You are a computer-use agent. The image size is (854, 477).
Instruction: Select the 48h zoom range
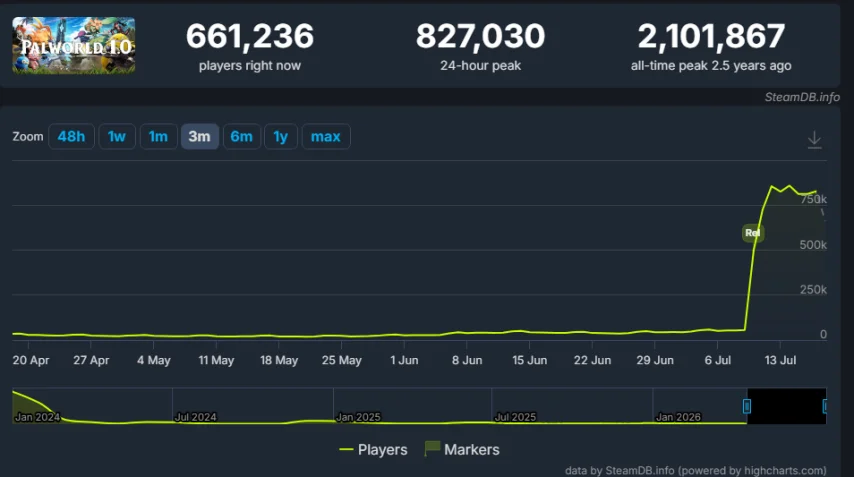point(71,136)
